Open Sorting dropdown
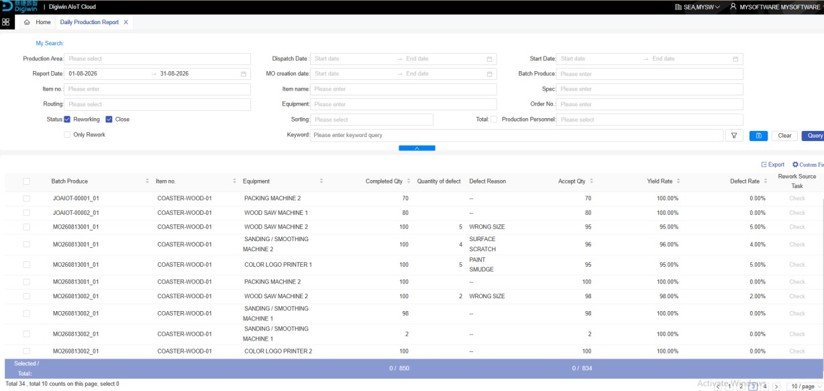 pyautogui.click(x=372, y=120)
